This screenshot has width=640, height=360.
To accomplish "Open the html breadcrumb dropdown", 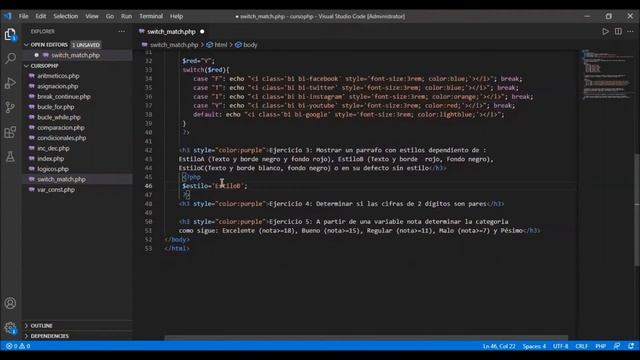I will pyautogui.click(x=217, y=45).
